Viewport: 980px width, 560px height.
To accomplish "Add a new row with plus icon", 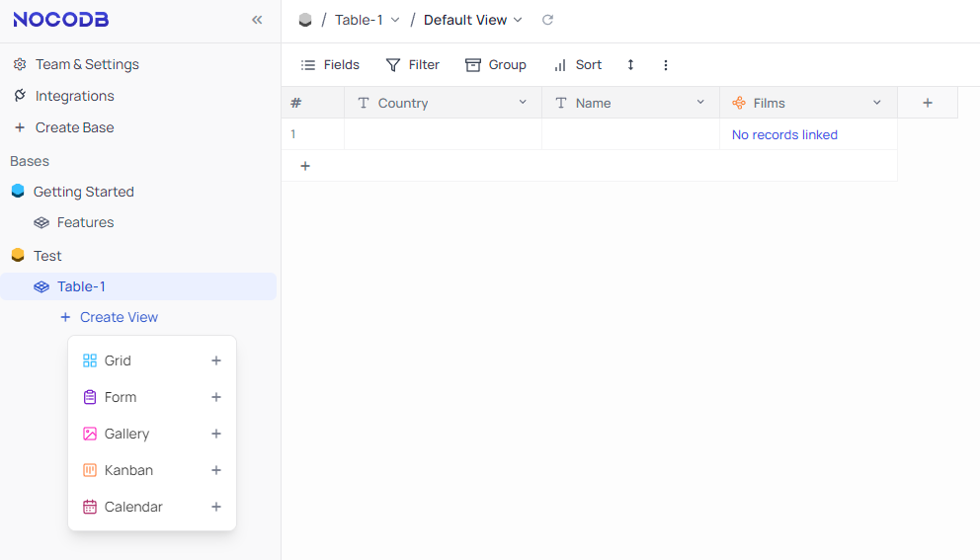I will click(x=305, y=166).
